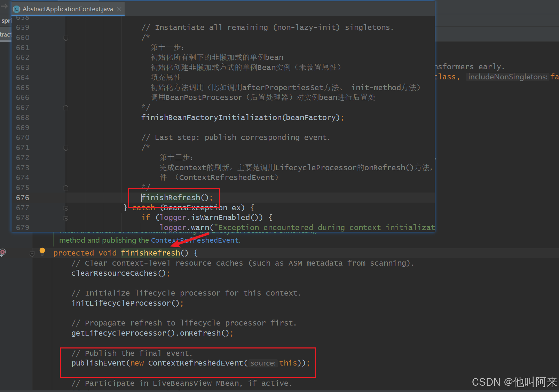Screen dimensions: 559x392
Task: Fold the if block at line 678
Action: [66, 218]
